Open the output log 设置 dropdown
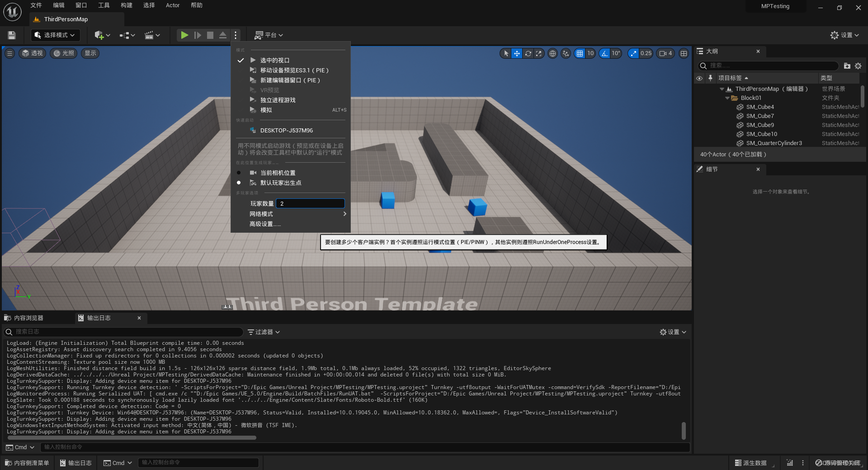The width and height of the screenshot is (868, 470). pos(673,332)
